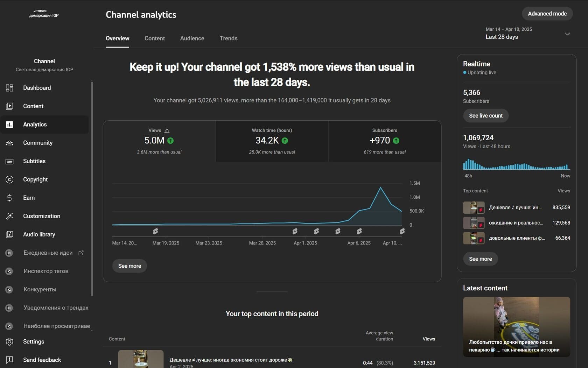Click See live count button

coord(485,116)
